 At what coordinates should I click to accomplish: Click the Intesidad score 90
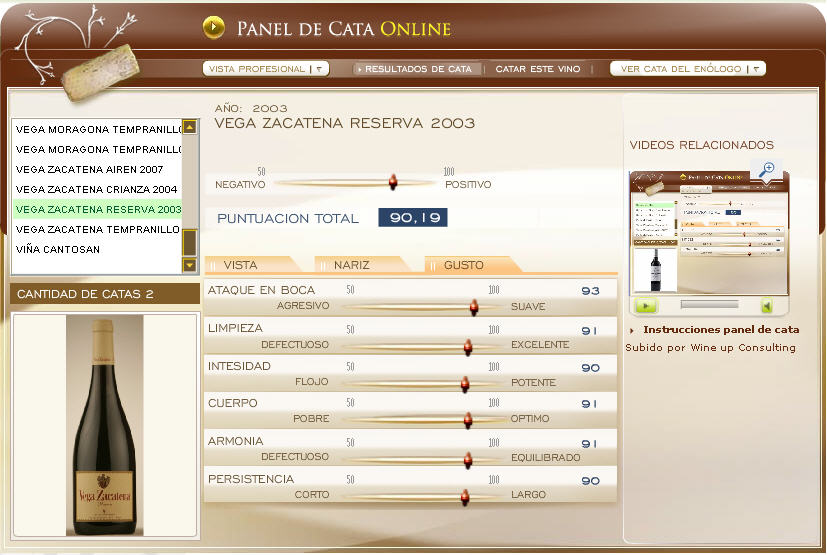[590, 368]
